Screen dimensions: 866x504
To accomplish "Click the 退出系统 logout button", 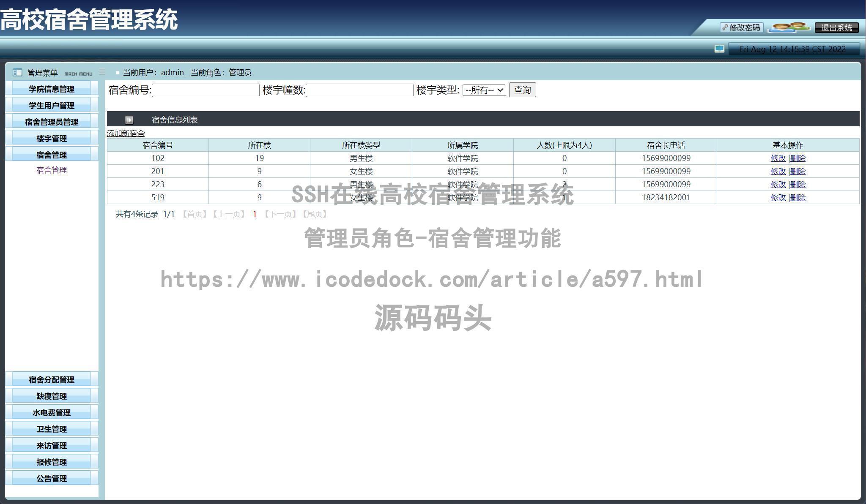I will click(x=836, y=28).
